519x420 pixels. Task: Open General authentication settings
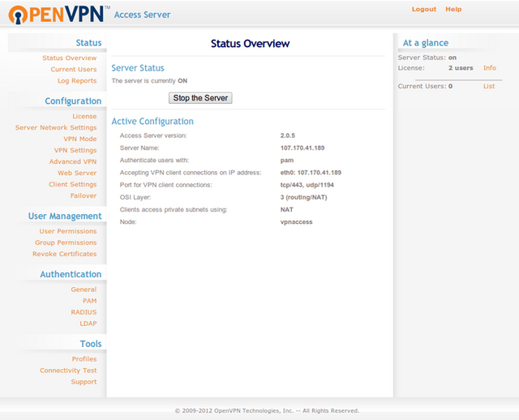84,289
